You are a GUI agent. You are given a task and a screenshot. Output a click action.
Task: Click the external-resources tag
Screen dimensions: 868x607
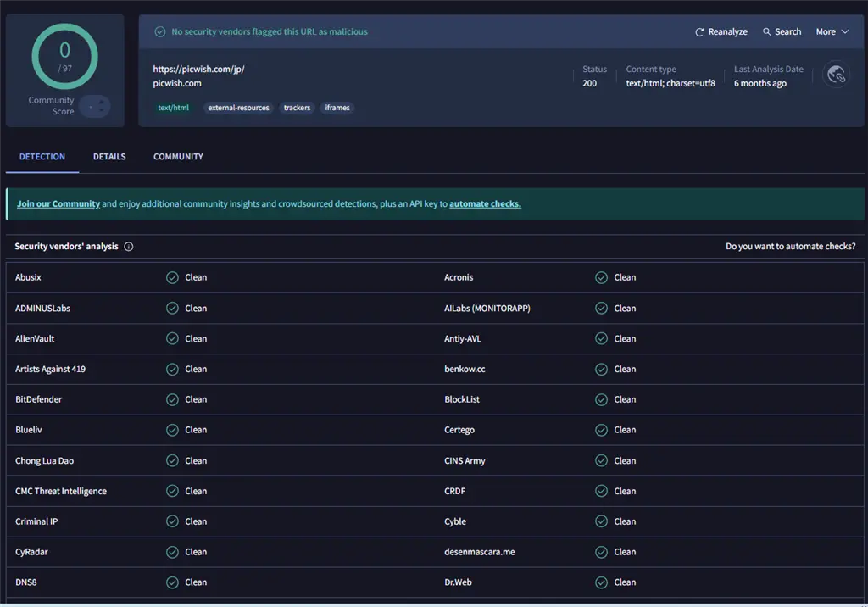(x=238, y=108)
